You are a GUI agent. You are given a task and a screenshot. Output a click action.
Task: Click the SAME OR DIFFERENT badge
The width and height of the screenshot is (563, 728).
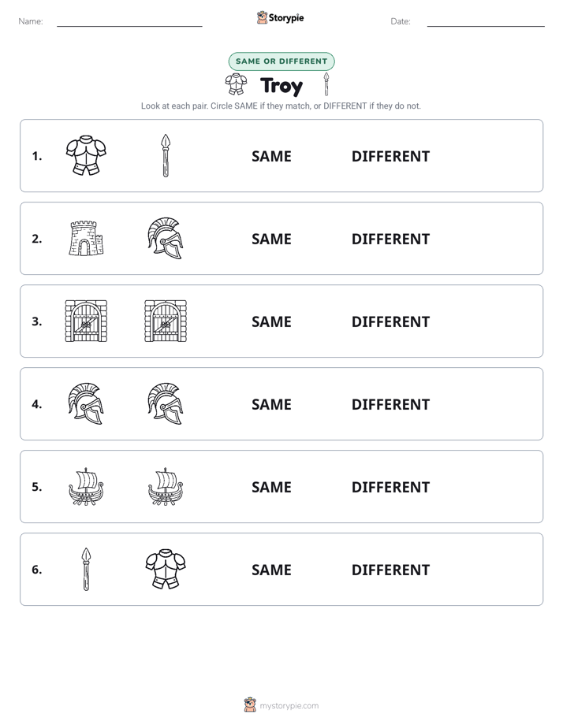point(281,61)
